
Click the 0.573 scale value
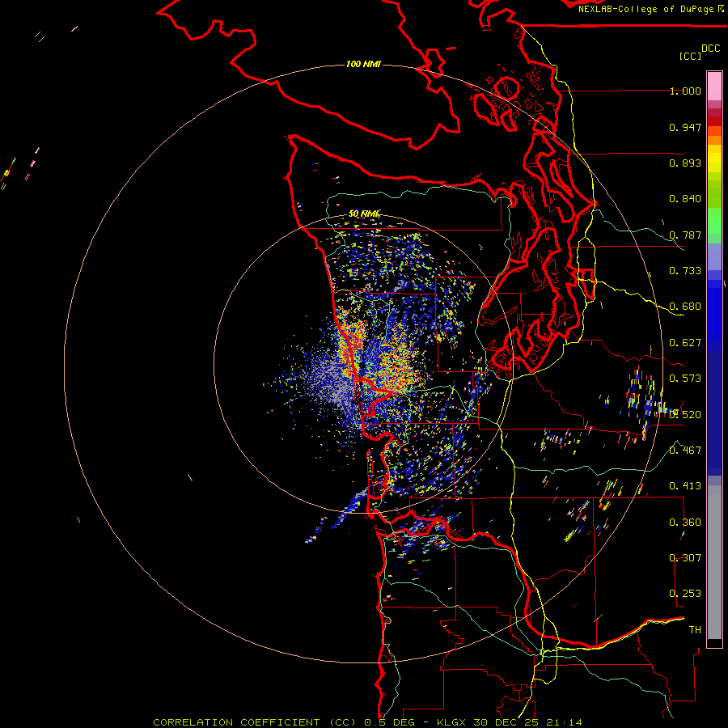pos(685,379)
